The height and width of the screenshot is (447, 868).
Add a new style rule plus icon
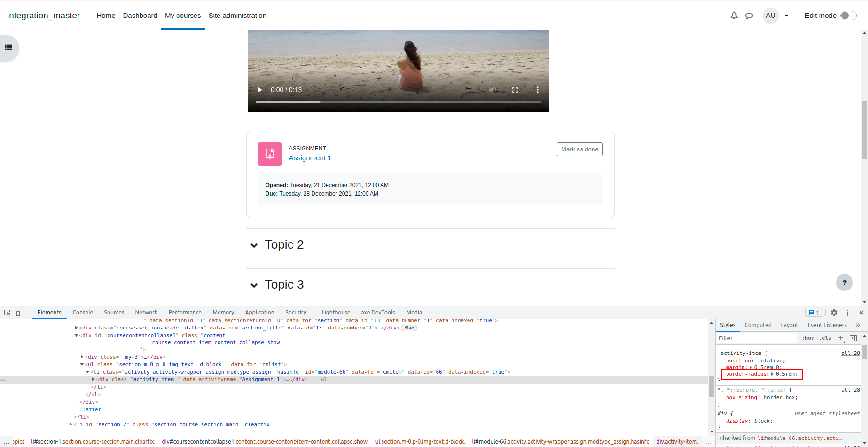(840, 338)
